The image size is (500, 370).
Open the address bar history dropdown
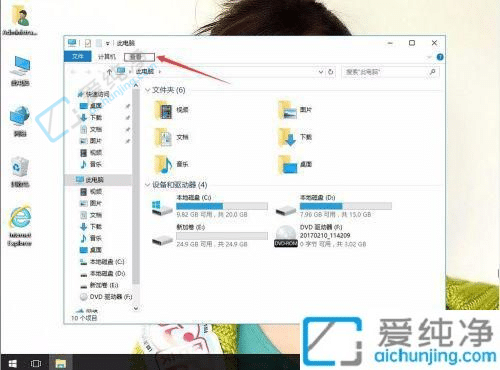tap(321, 72)
